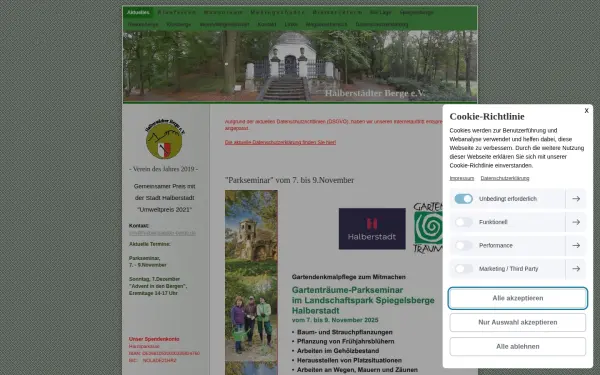The width and height of the screenshot is (600, 375).
Task: Close the Cookie-Richtlinie dialog with the X
Action: pos(586,111)
